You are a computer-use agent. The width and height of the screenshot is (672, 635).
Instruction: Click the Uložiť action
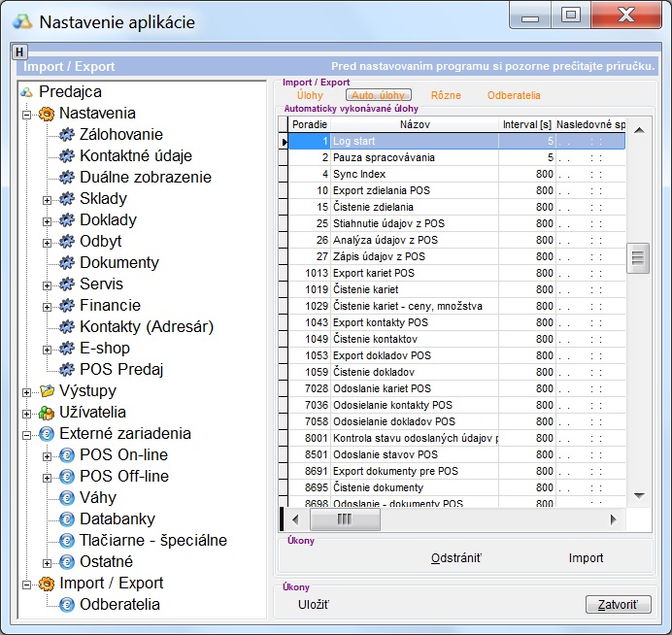(x=313, y=605)
